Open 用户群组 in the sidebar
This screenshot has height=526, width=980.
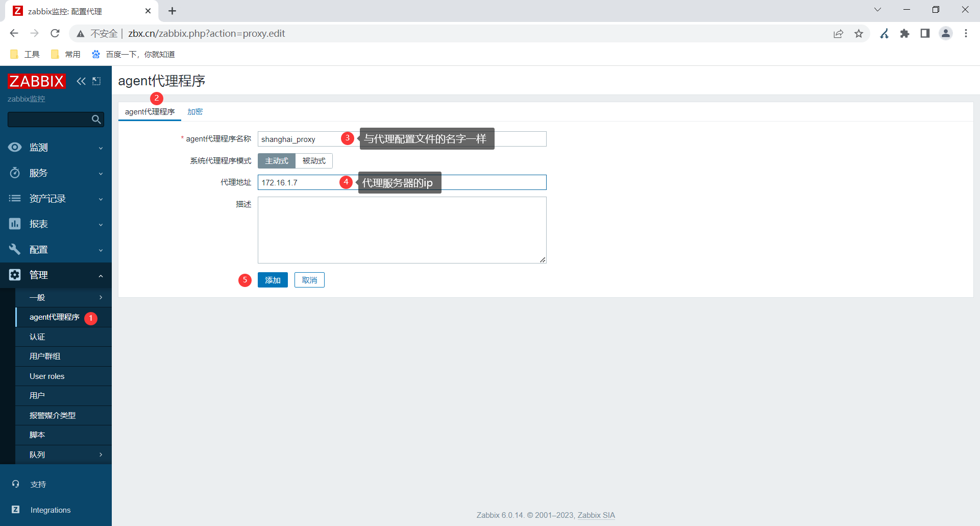63,356
